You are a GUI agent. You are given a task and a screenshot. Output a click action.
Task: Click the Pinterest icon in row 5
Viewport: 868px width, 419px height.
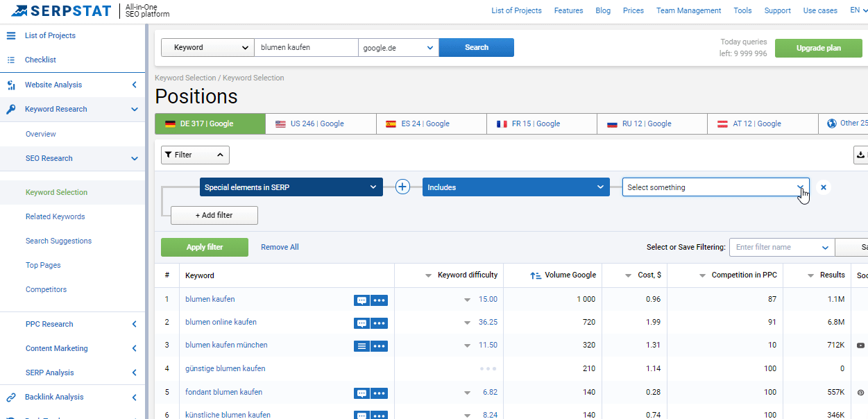tap(860, 393)
